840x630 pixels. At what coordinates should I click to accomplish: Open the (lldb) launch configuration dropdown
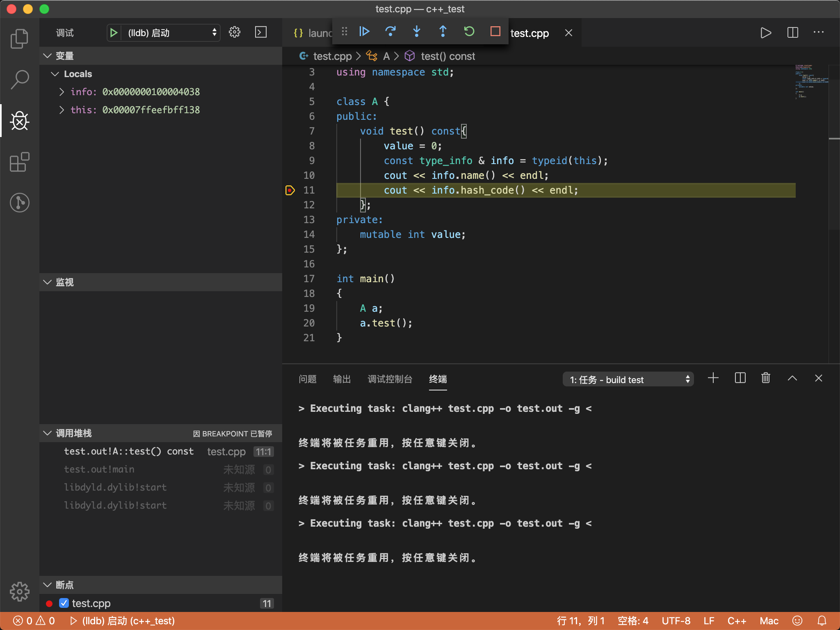coord(171,33)
